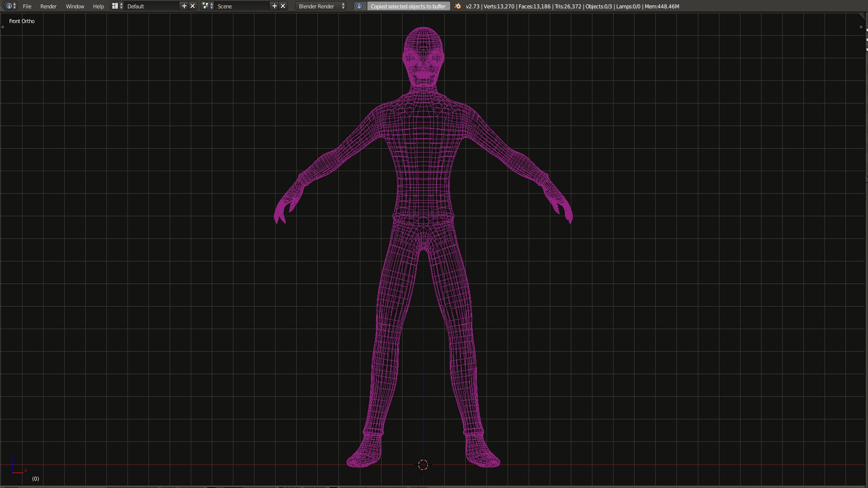
Task: Open the Help menu
Action: (x=98, y=6)
